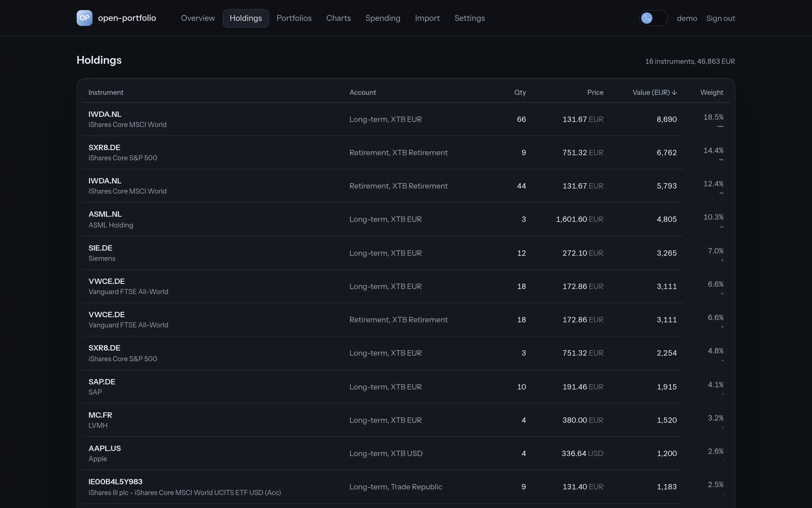Click the OP logo icon
Viewport: 812px width, 508px height.
85,18
